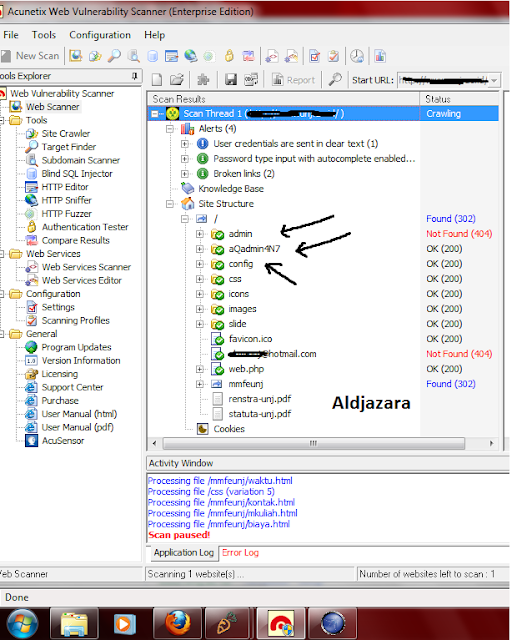Open Blind SQL Injector icon in toolbar

[153, 56]
